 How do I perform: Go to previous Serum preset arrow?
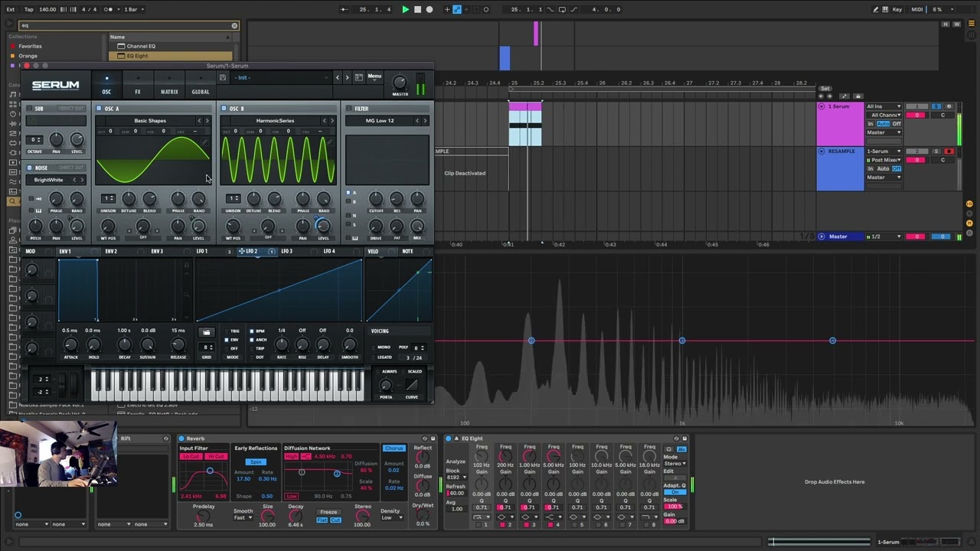[337, 77]
